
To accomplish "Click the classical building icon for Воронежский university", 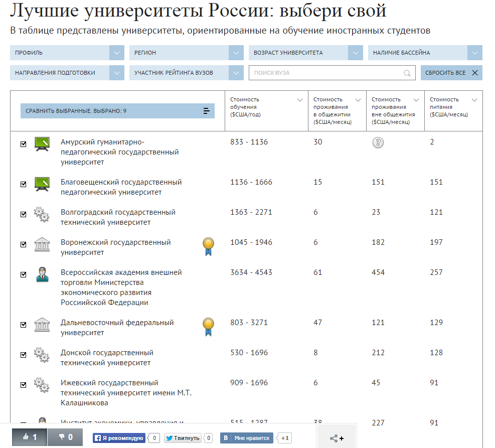I will 42,244.
